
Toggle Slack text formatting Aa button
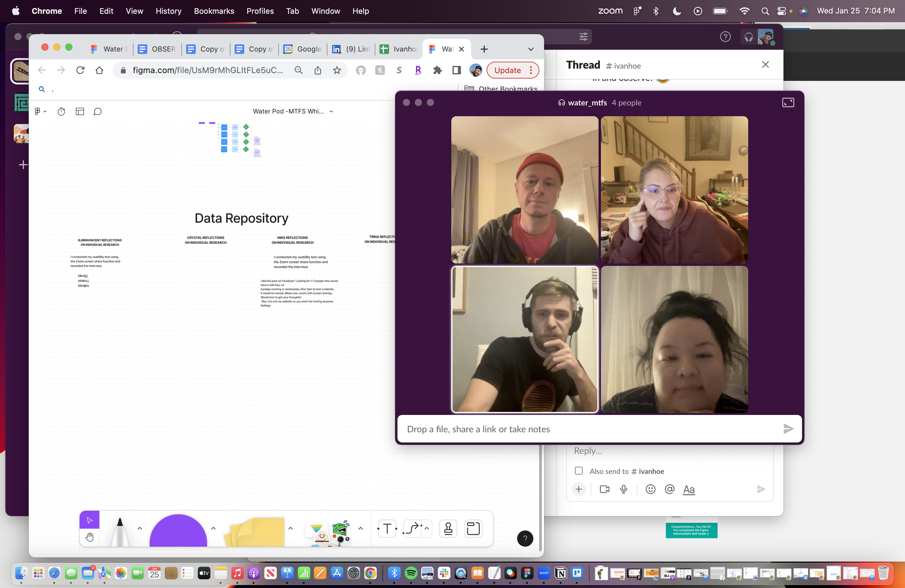point(689,489)
